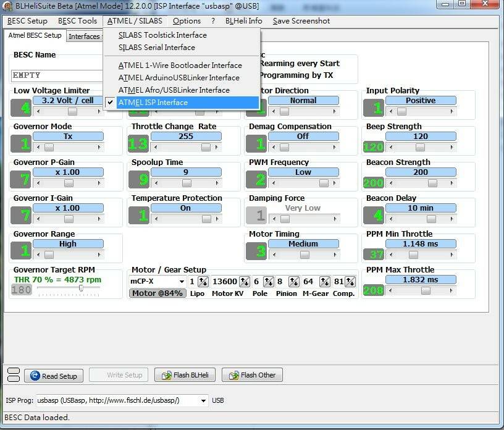The image size is (504, 430).
Task: Open the Options menu
Action: [x=187, y=21]
